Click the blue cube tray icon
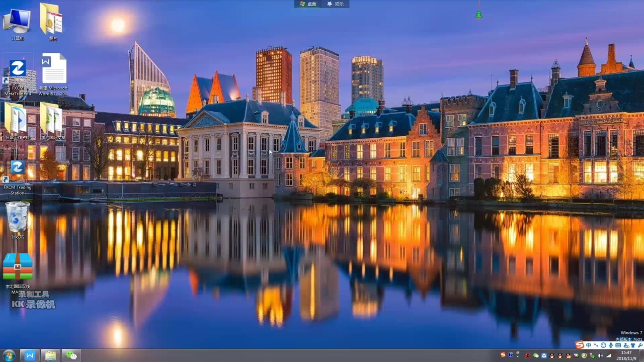The width and height of the screenshot is (644, 362). click(544, 355)
